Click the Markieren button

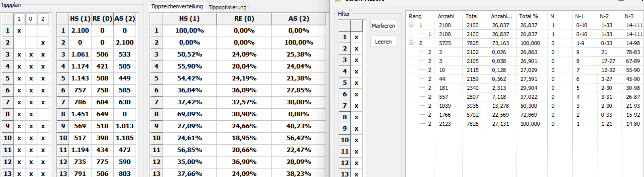pyautogui.click(x=383, y=26)
